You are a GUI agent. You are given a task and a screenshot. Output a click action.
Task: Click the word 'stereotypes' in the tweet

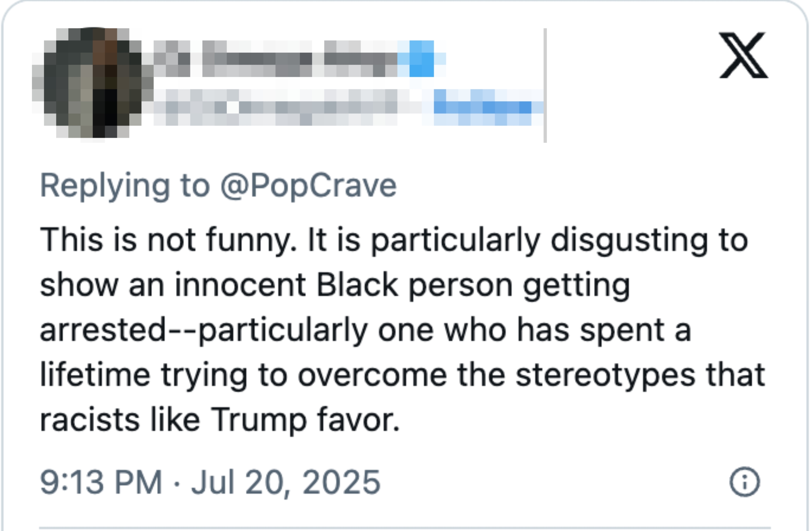605,375
